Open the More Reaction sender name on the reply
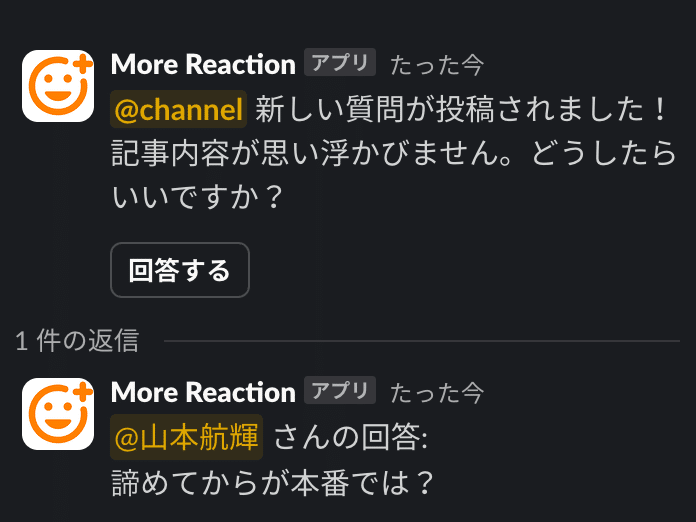 pyautogui.click(x=203, y=392)
